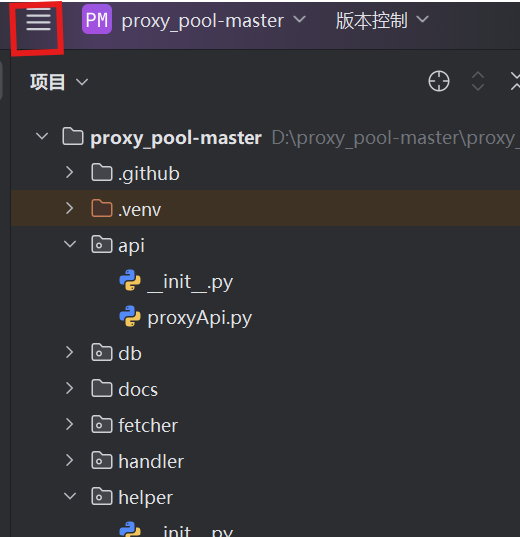The width and height of the screenshot is (520, 537).
Task: Click the PM project icon
Action: [97, 19]
